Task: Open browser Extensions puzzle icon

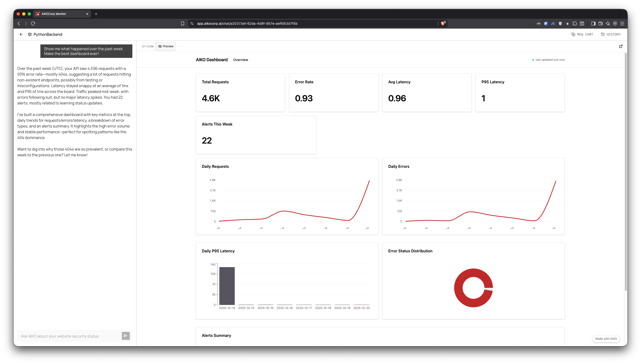Action: 575,23
